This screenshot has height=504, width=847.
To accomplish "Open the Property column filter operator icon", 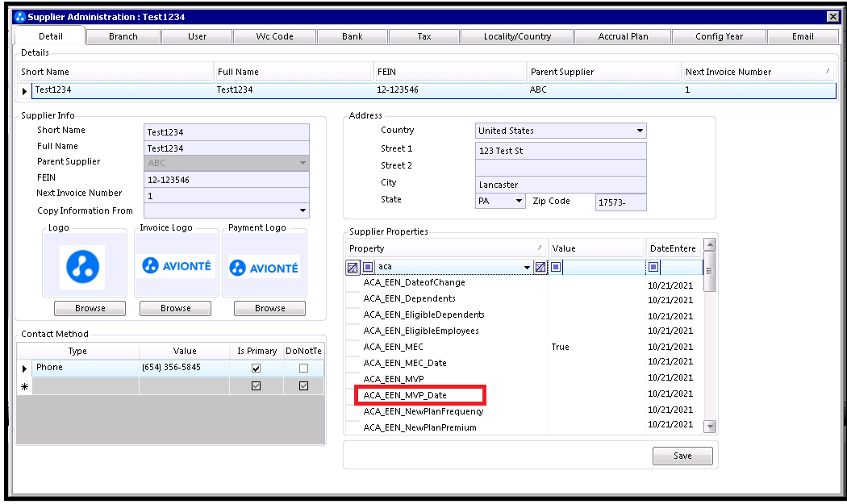I will click(x=368, y=267).
